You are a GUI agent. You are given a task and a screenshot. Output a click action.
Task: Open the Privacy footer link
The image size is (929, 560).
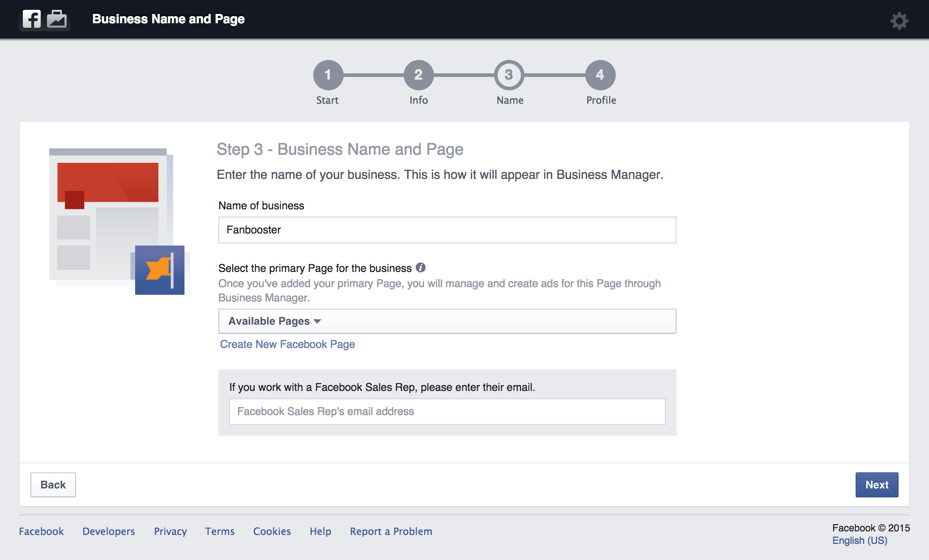pos(170,531)
